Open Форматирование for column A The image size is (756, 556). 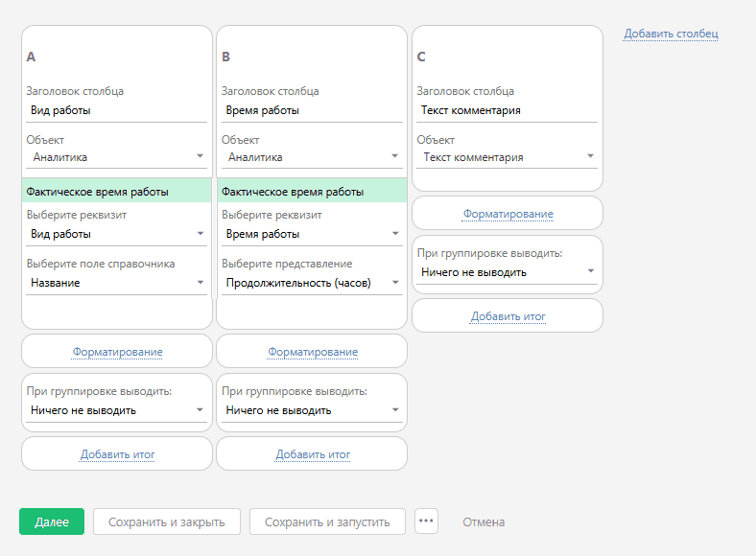pos(117,352)
